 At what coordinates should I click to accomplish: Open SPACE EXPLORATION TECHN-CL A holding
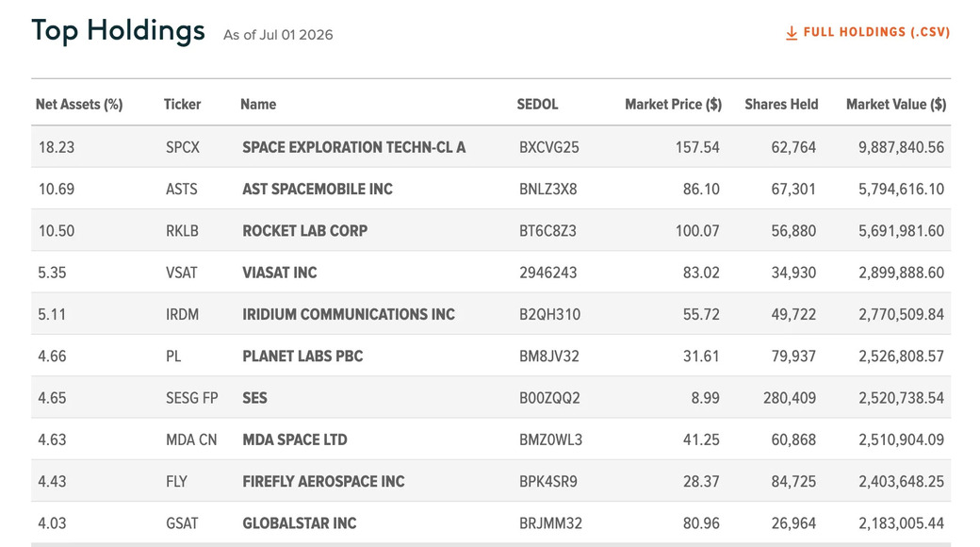coord(353,147)
